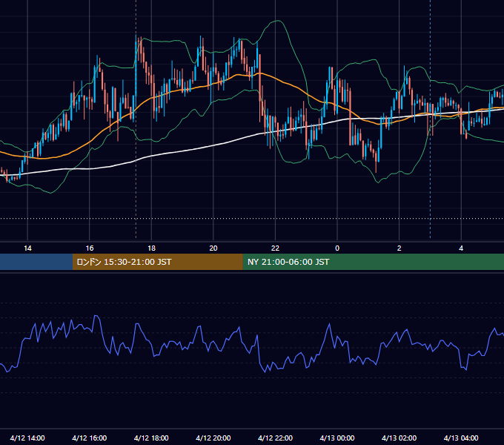Click the London 15:30-21:00 JST session bar
Image resolution: width=504 pixels, height=445 pixels.
tap(157, 262)
